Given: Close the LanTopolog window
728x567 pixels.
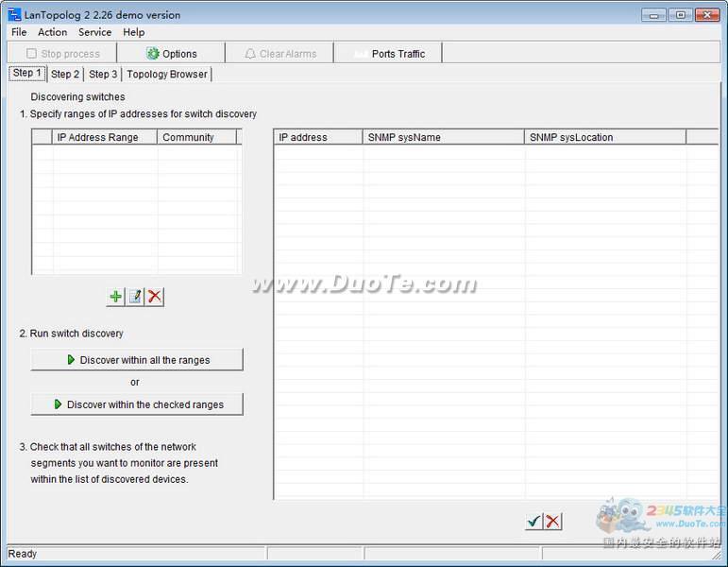Looking at the screenshot, I should [707, 15].
